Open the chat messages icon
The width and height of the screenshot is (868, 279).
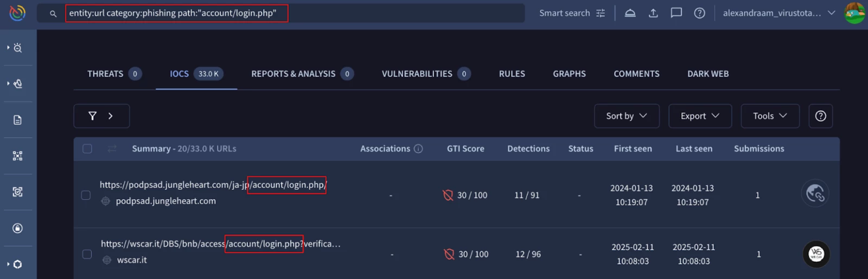pyautogui.click(x=676, y=13)
